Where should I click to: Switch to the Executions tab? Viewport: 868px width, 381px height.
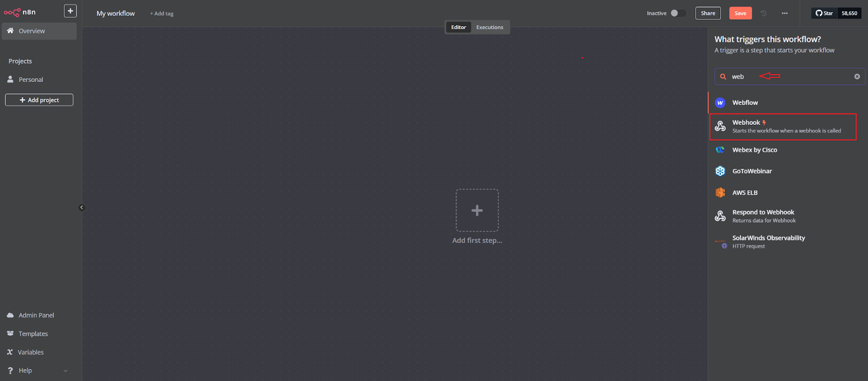click(490, 27)
